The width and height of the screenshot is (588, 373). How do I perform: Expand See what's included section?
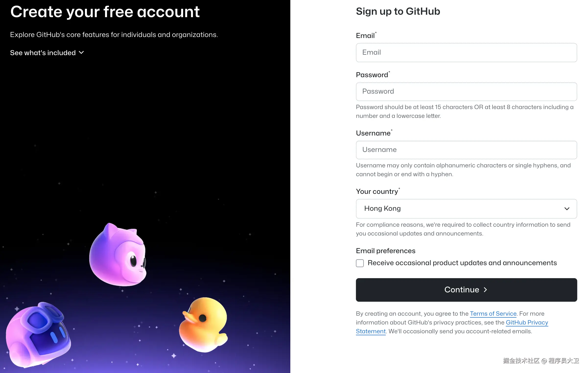tap(43, 53)
